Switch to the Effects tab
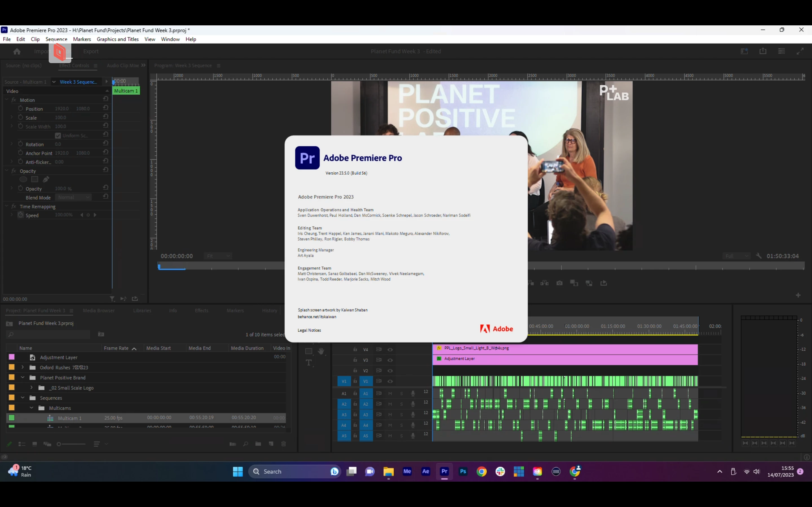This screenshot has width=812, height=507. [x=201, y=310]
